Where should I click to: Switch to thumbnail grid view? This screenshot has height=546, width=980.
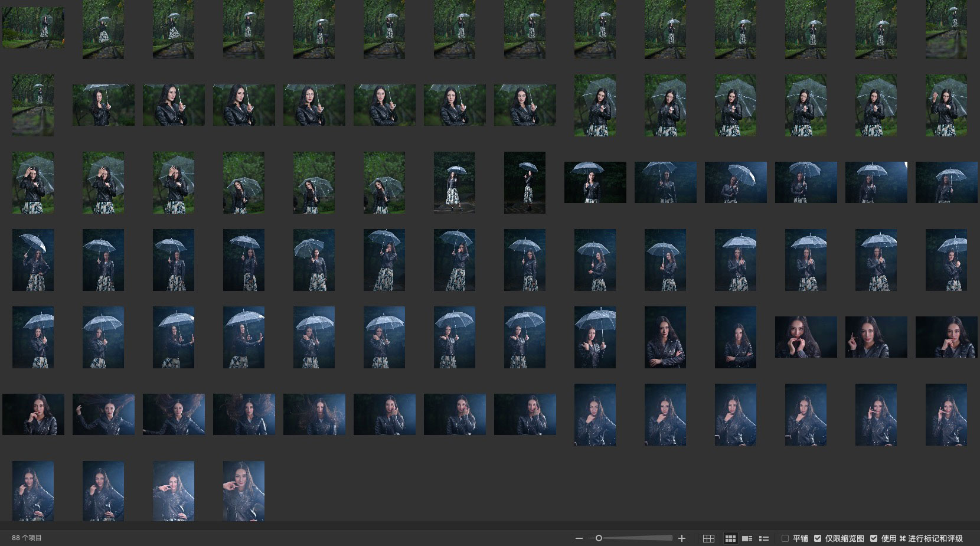730,538
